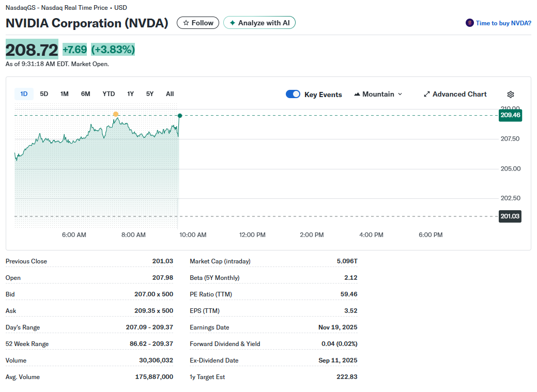Click the purple icon beside Time to buy NVDA
Screen dimensions: 537x392
(x=469, y=23)
